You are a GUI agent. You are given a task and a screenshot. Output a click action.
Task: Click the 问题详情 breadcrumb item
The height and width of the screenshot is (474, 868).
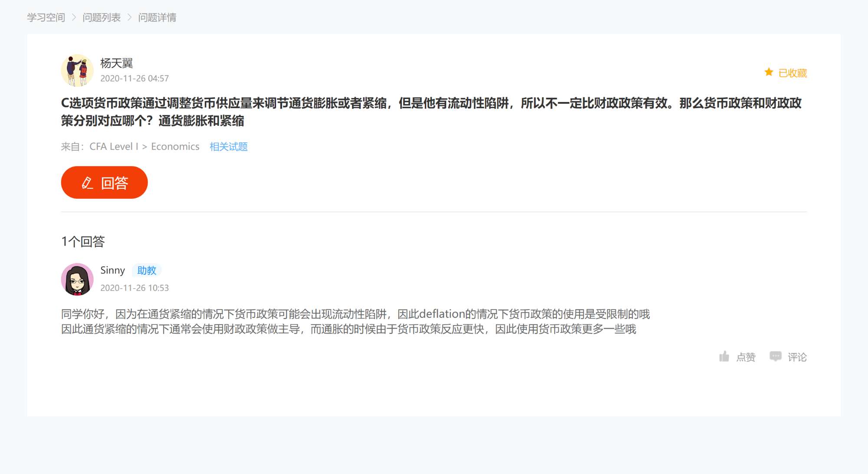click(x=157, y=17)
